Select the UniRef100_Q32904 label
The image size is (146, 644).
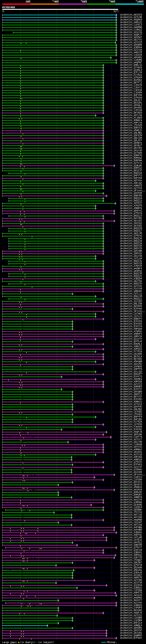131,585
